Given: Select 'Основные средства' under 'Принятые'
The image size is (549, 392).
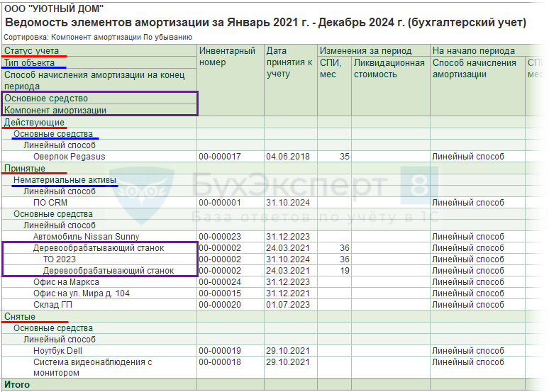Looking at the screenshot, I should click(x=99, y=214).
